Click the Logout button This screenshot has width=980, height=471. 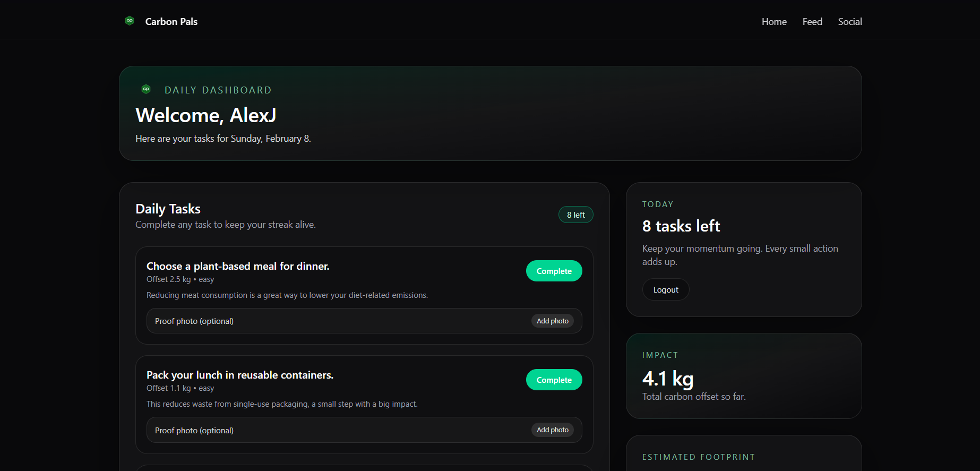(666, 289)
